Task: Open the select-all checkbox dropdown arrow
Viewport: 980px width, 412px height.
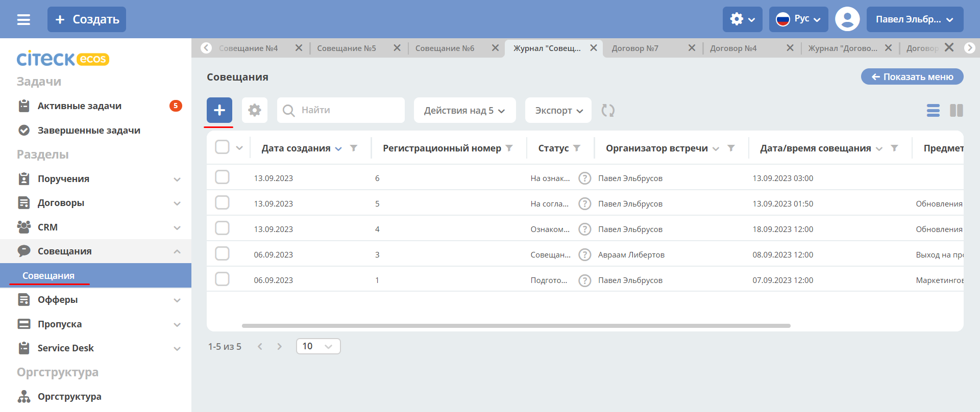Action: (239, 148)
